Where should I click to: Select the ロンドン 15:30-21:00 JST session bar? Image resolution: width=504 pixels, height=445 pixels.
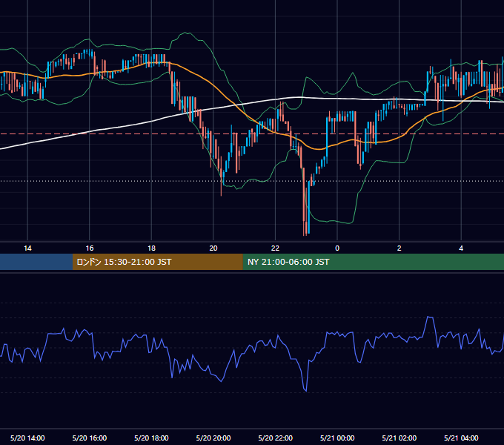(157, 262)
